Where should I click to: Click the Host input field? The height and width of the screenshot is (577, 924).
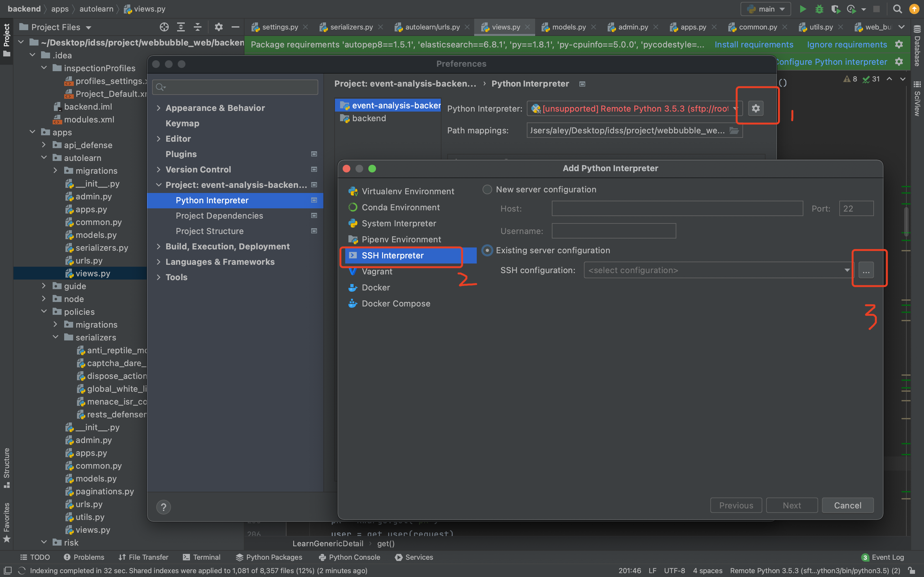coord(677,208)
